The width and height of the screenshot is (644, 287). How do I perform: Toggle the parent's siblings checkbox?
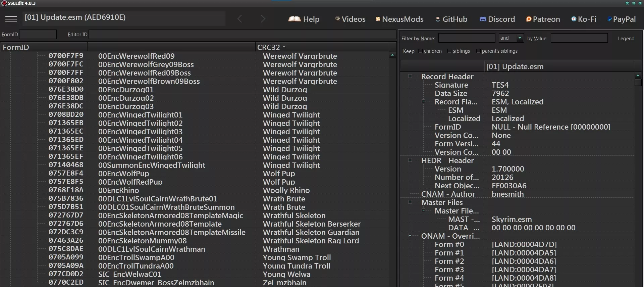[x=478, y=51]
